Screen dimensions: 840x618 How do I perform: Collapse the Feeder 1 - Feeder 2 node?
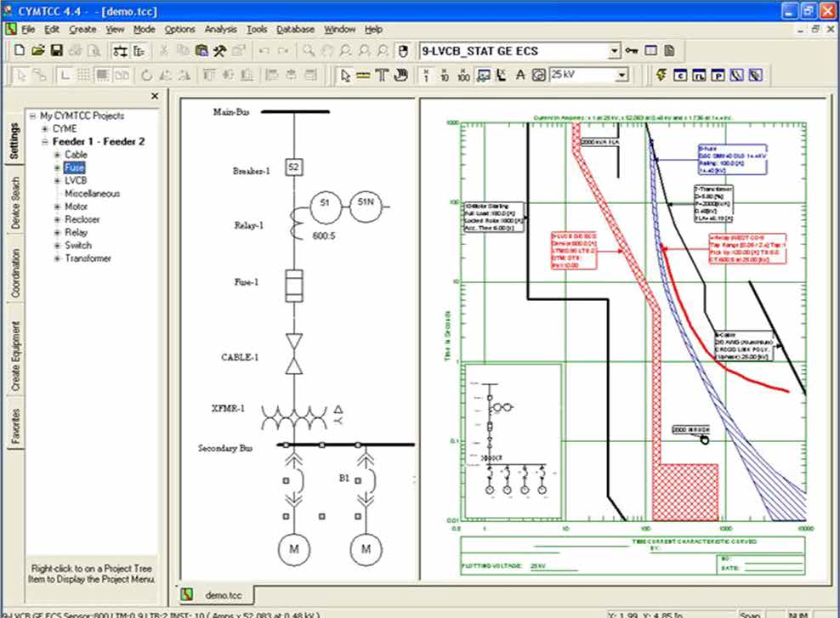click(x=45, y=142)
